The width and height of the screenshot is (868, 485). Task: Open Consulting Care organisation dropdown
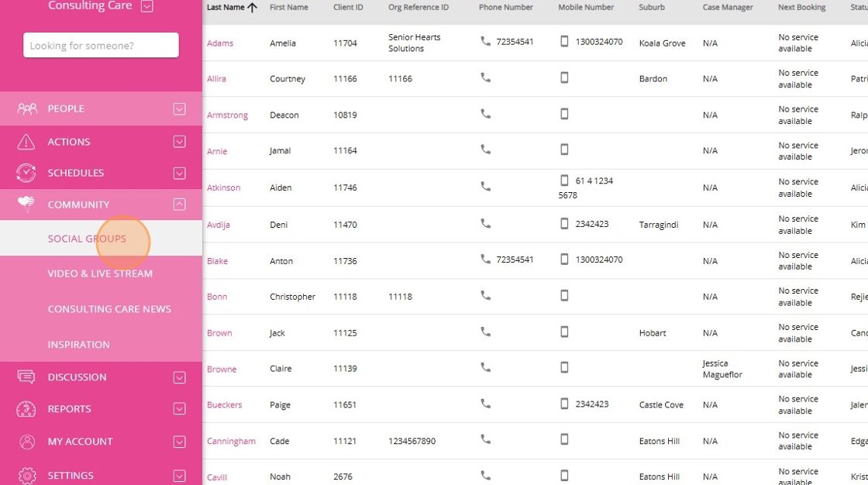tap(146, 6)
